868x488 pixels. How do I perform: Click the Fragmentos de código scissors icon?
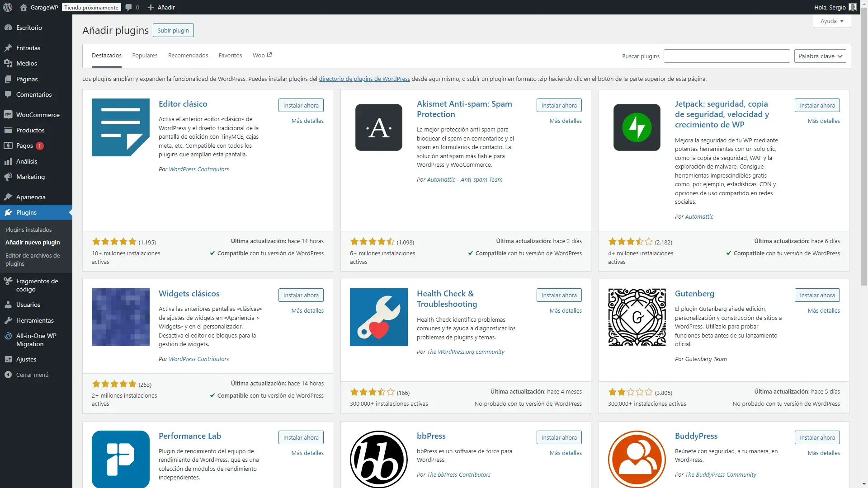click(x=8, y=281)
